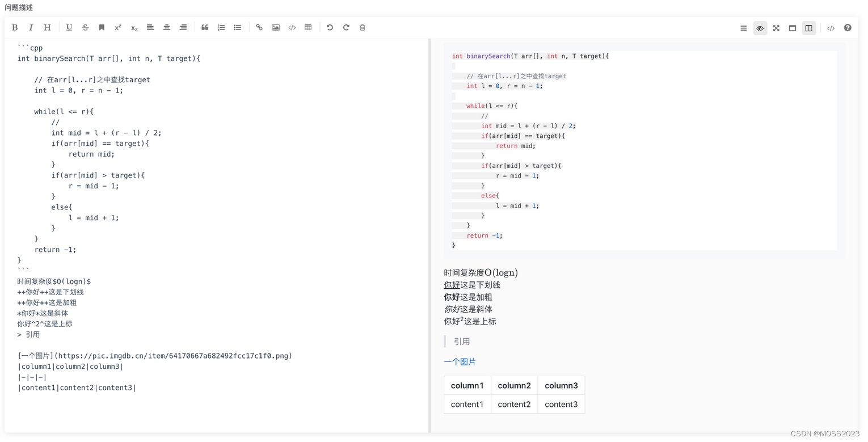Viewport: 868px width, 442px height.
Task: Align text right in the editor toolbar
Action: click(x=183, y=27)
